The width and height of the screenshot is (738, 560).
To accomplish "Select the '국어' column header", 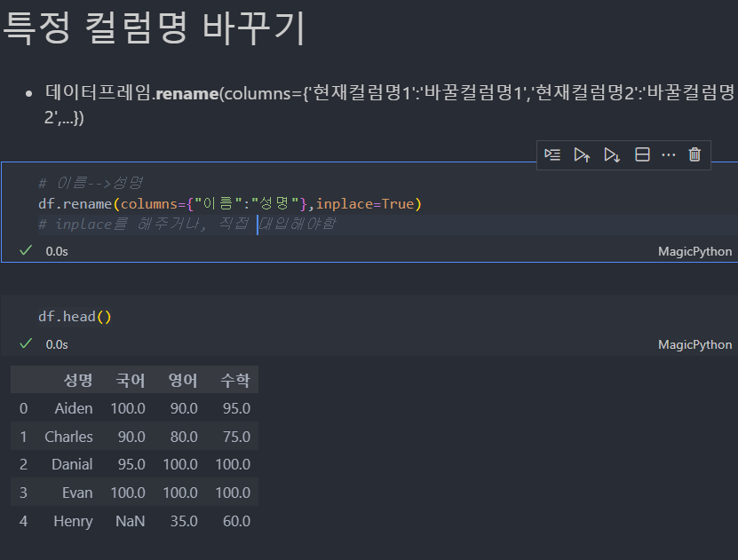I will 131,380.
